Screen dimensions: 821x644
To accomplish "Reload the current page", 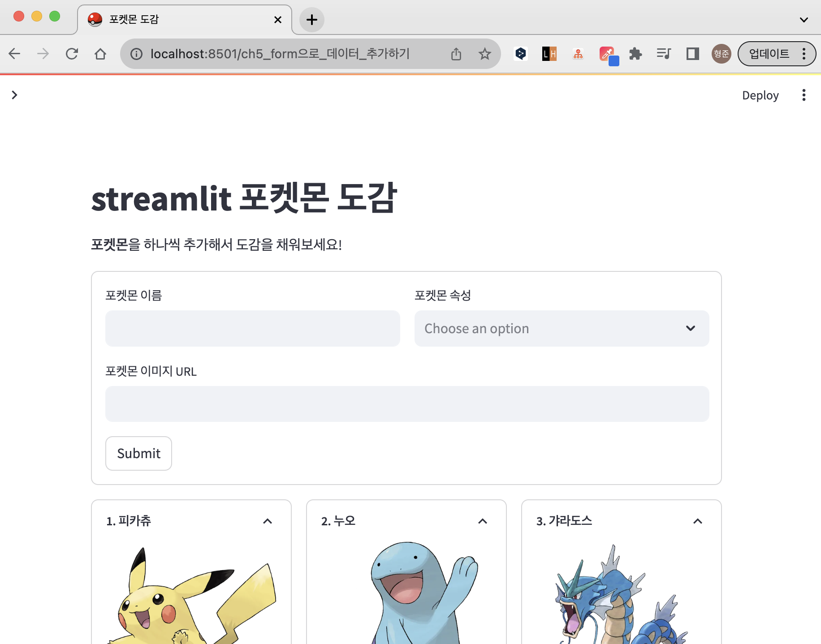I will pos(72,54).
